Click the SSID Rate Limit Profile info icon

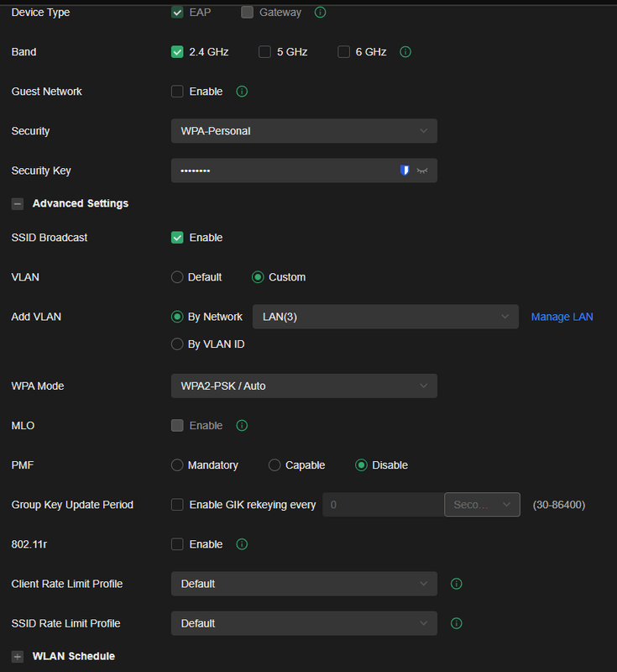click(x=457, y=623)
